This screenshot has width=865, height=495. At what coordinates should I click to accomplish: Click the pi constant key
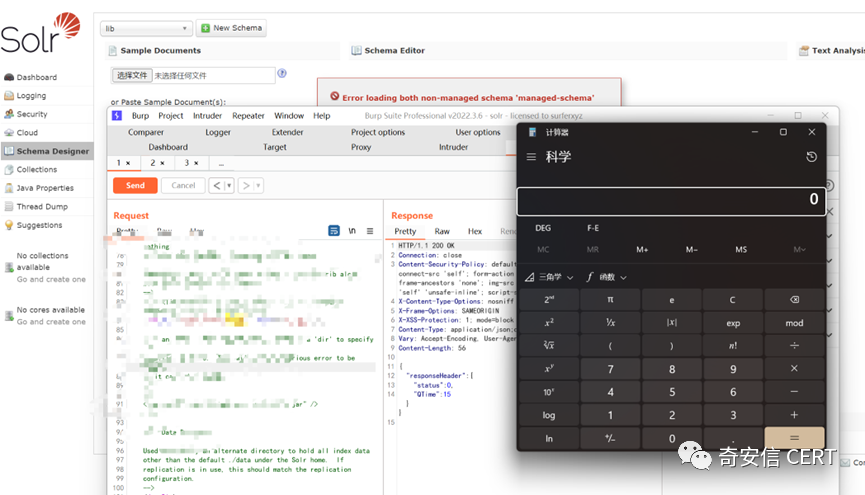tap(610, 300)
